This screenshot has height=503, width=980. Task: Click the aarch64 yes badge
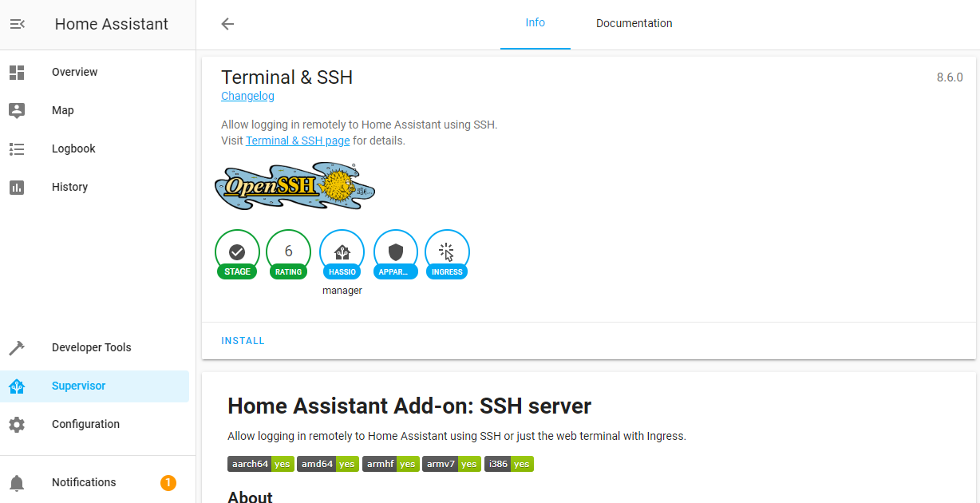click(261, 464)
